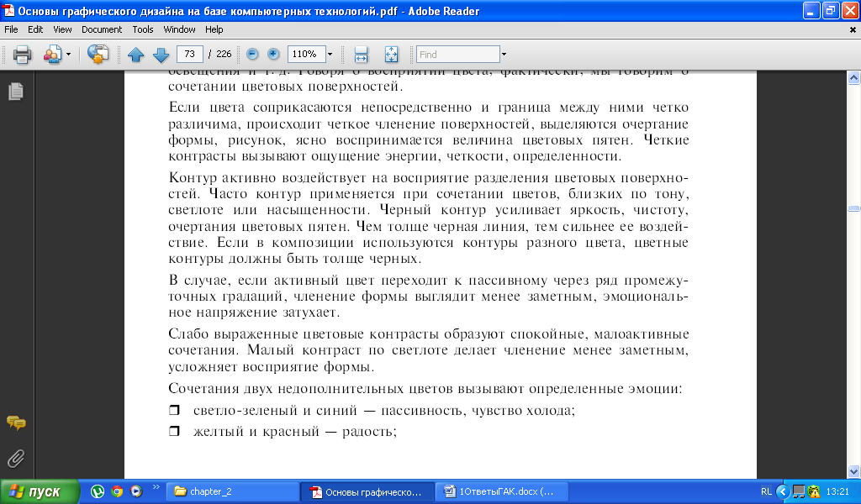The width and height of the screenshot is (861, 504).
Task: Open the Window menu
Action: [x=179, y=29]
